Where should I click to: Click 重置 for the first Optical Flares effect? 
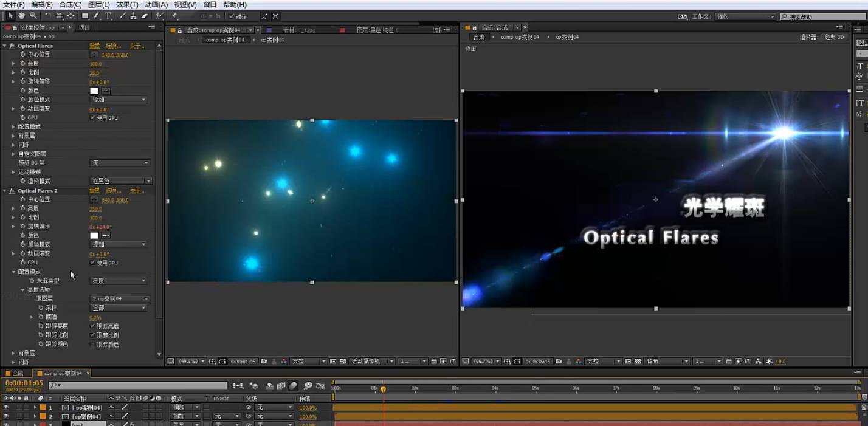(x=94, y=46)
